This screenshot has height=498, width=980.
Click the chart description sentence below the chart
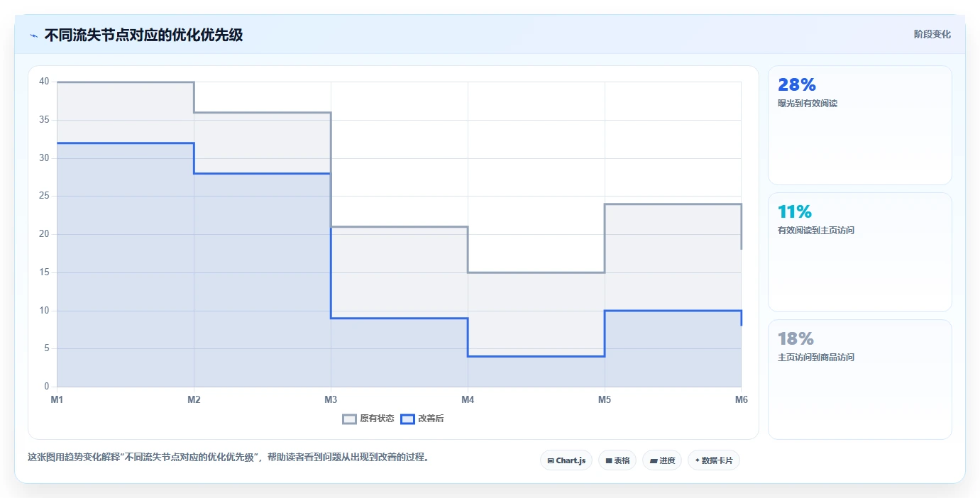tap(228, 458)
